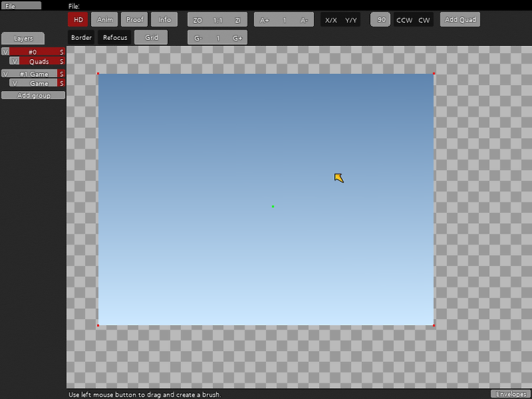The width and height of the screenshot is (532, 399).
Task: Zoom in with ZI
Action: (x=237, y=20)
